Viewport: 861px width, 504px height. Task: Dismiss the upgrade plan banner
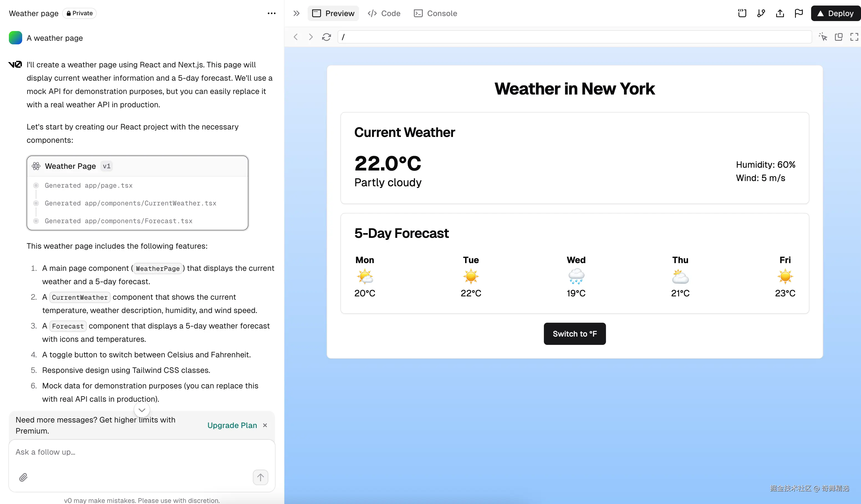coord(265,425)
